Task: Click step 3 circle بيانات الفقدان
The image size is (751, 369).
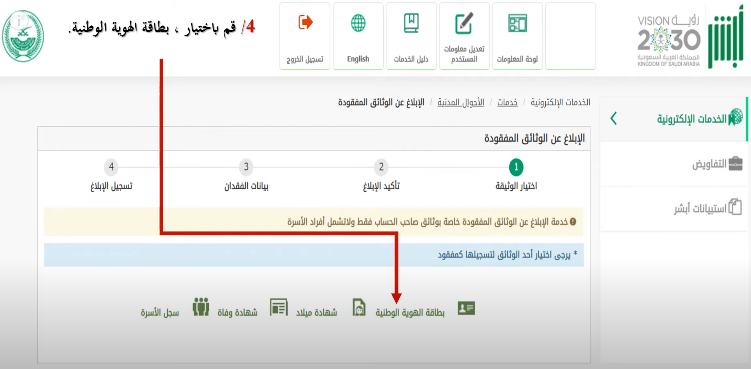Action: pos(246,167)
